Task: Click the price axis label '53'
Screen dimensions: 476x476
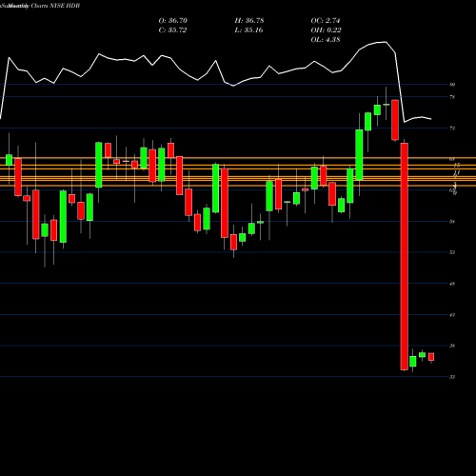Action: tap(452, 252)
